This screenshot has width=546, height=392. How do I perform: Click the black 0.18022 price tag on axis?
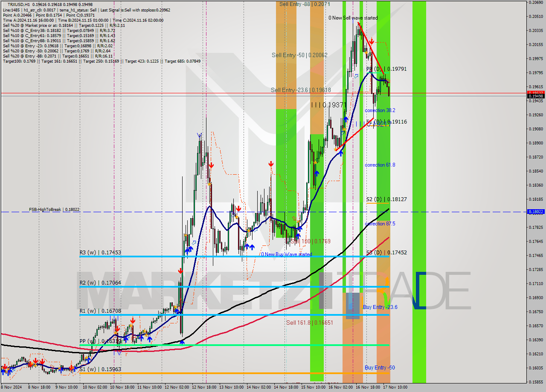click(536, 211)
